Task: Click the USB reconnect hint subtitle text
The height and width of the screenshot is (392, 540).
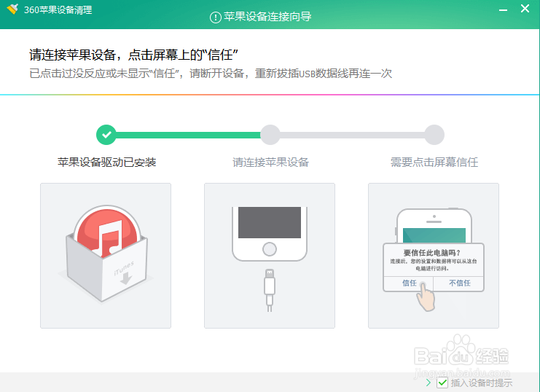Action: coord(211,74)
